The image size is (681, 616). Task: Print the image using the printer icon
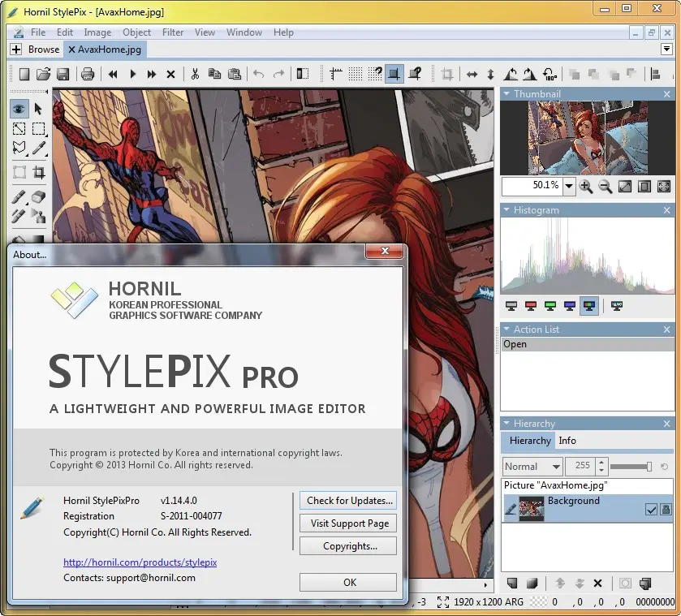pos(88,75)
